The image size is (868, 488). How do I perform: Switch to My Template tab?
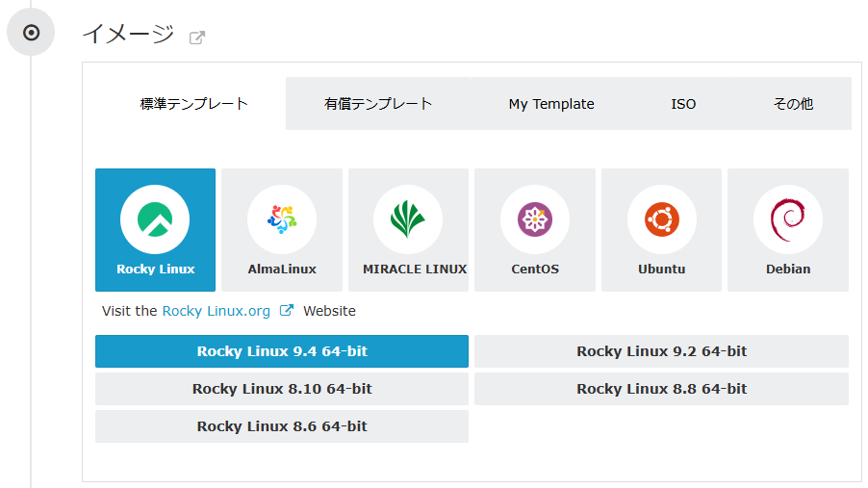551,104
